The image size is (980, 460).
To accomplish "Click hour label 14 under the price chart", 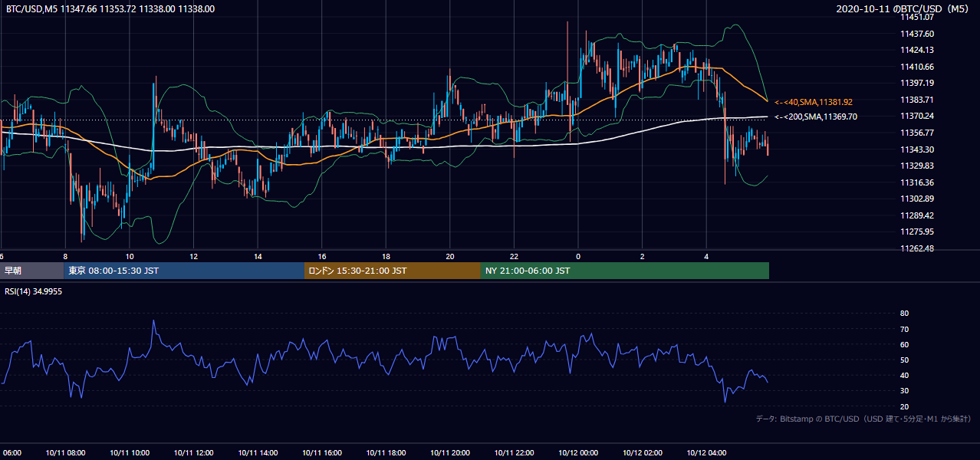I will point(258,256).
